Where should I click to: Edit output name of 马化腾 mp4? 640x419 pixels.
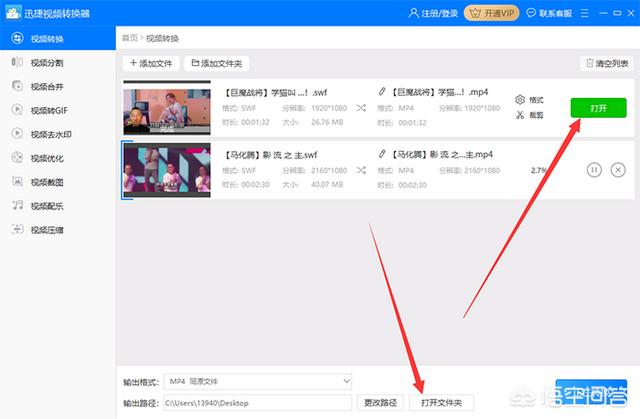pyautogui.click(x=382, y=154)
